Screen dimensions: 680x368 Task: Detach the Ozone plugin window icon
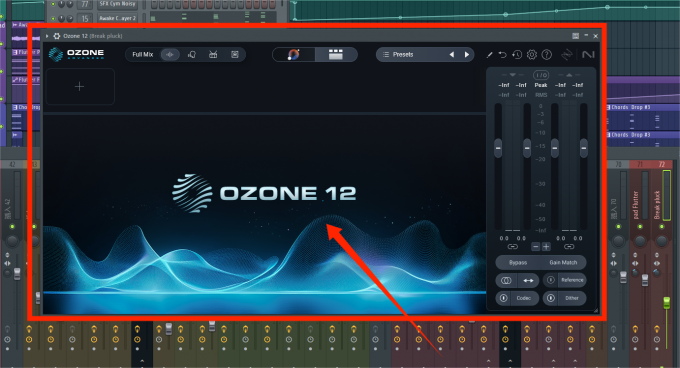click(575, 36)
